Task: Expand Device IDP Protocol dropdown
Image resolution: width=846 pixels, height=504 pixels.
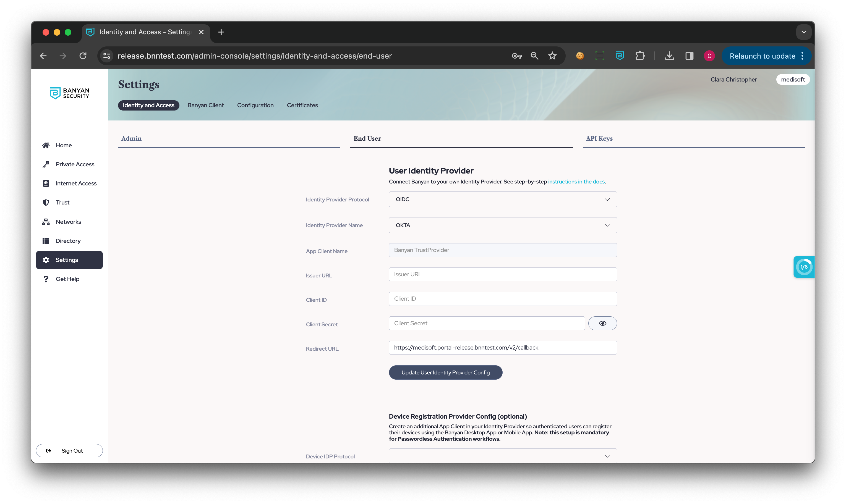Action: (x=503, y=456)
